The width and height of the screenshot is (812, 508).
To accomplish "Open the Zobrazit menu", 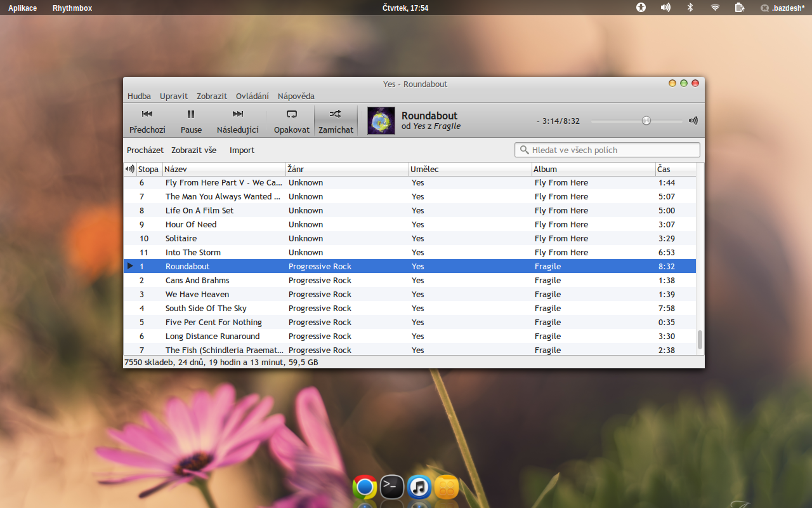I will (212, 96).
